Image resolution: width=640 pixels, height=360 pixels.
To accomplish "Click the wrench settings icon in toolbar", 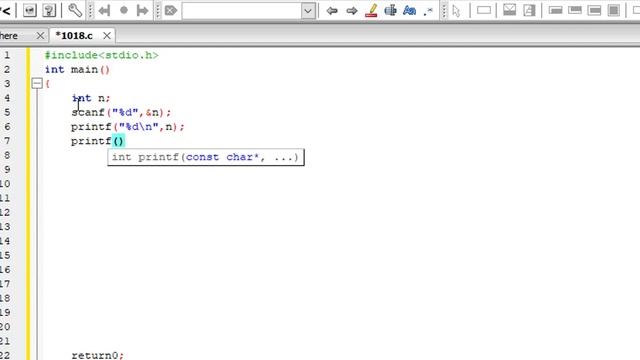I will pyautogui.click(x=75, y=10).
